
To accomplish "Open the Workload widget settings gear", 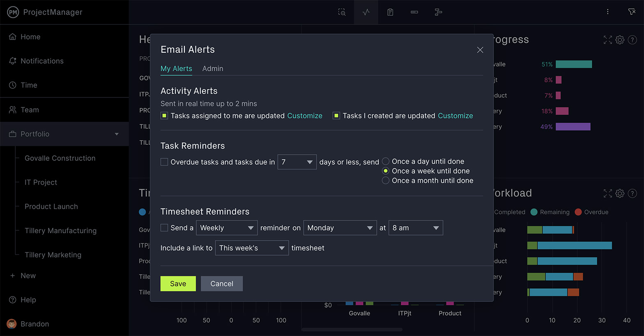I will (620, 193).
